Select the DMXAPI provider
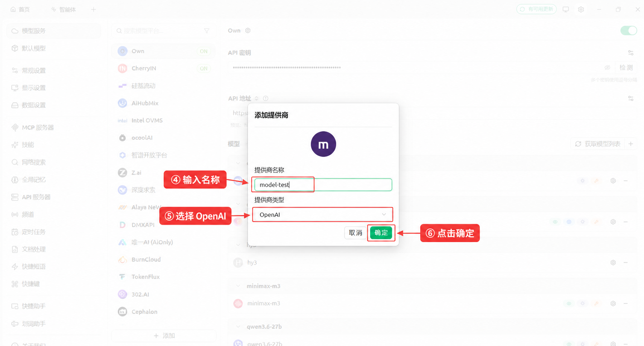The image size is (644, 346). point(164,225)
